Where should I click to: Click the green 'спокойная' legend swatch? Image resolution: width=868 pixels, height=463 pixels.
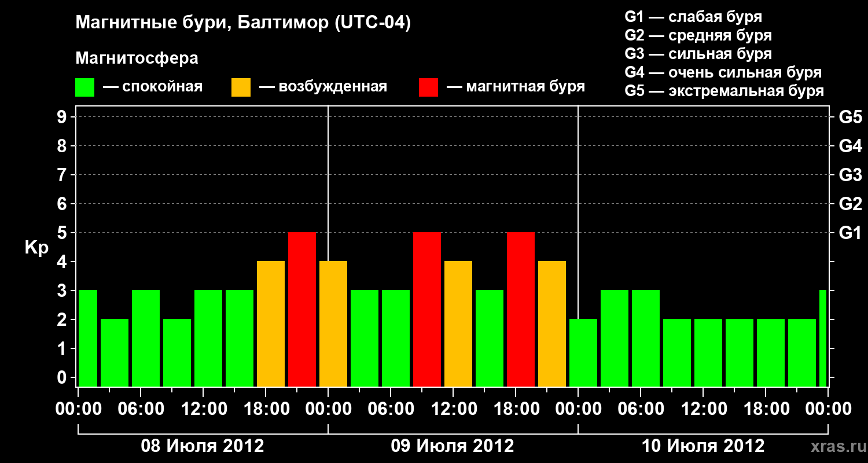85,87
